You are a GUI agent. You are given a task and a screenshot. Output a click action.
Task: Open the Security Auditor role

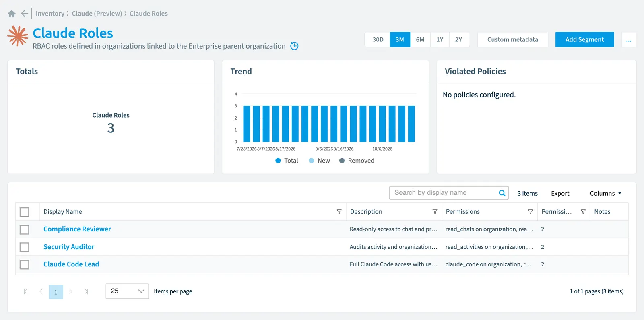coord(69,247)
